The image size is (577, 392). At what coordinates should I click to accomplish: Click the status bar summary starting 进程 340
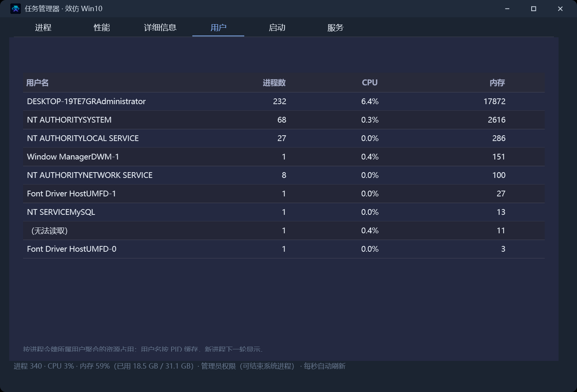(180, 366)
